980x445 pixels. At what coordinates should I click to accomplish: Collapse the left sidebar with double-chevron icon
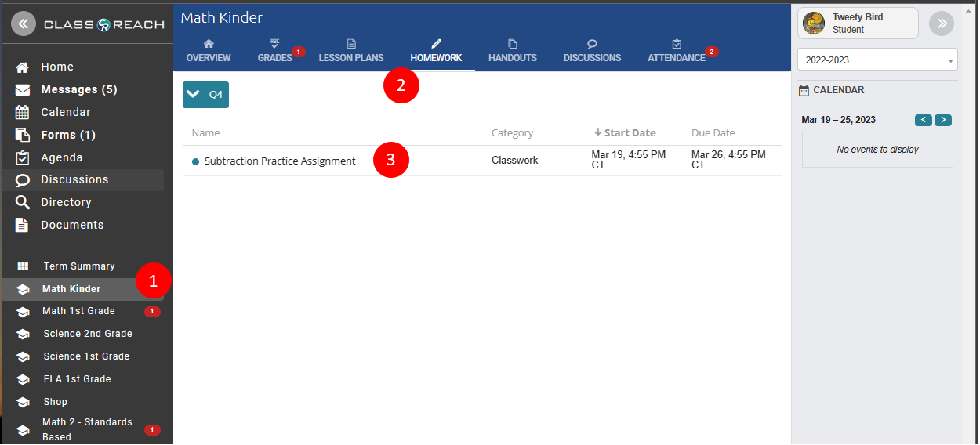[23, 24]
